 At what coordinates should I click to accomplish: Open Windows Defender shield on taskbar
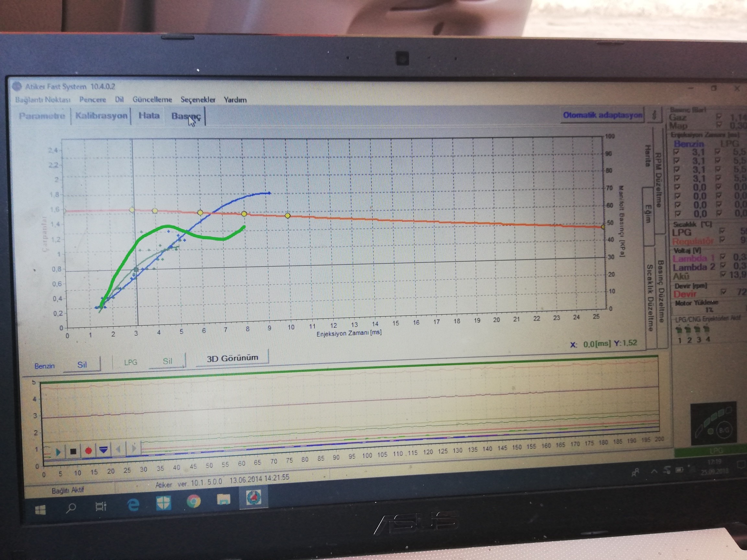click(163, 502)
